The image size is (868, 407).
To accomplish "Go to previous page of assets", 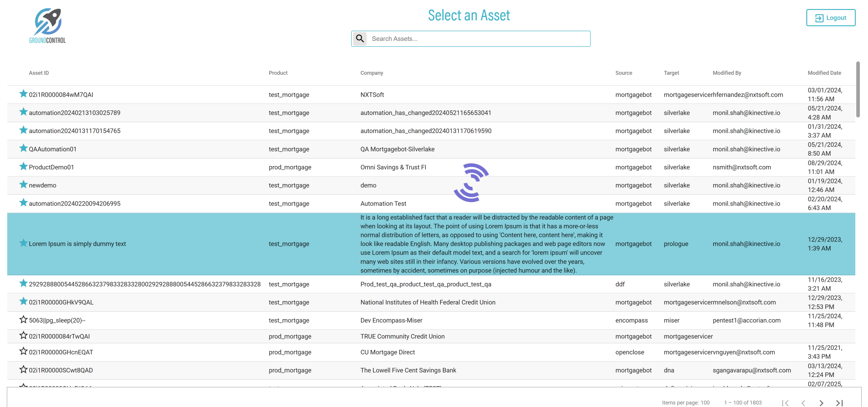I will point(803,402).
